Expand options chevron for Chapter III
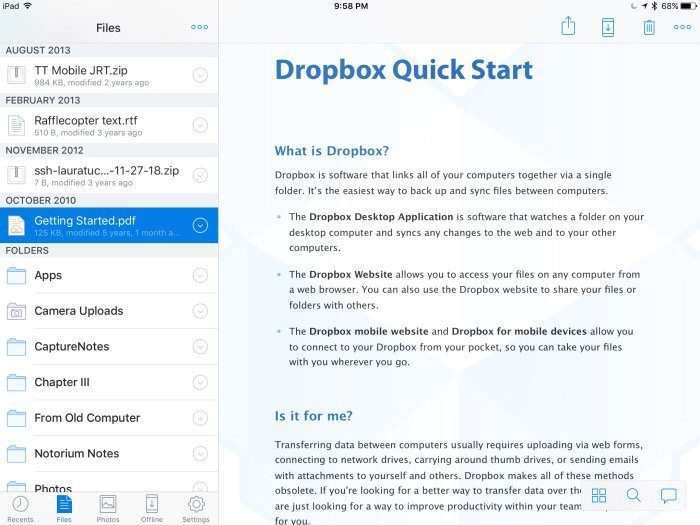700x525 pixels. (x=200, y=383)
